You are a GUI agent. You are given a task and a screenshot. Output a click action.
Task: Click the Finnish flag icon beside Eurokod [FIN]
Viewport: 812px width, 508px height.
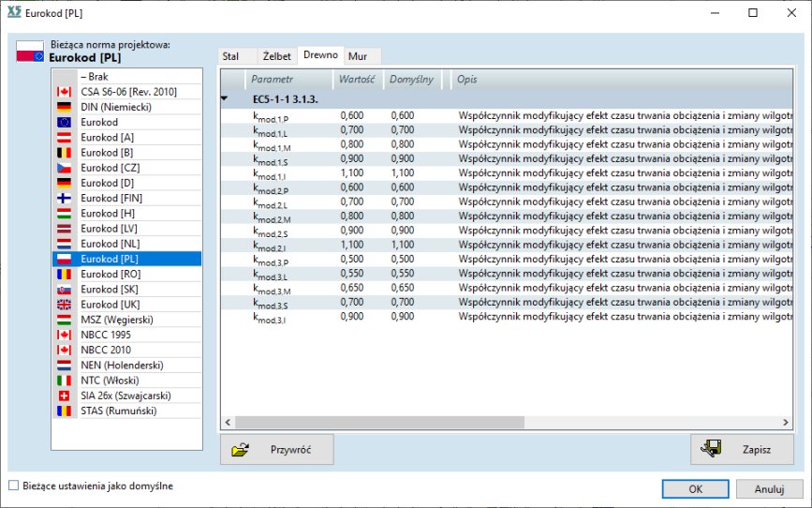coord(64,198)
